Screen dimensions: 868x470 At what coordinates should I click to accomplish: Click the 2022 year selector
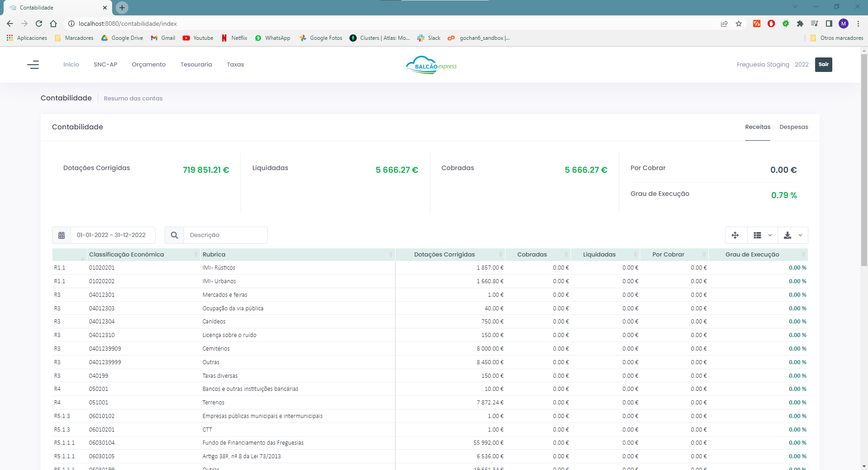(x=802, y=65)
